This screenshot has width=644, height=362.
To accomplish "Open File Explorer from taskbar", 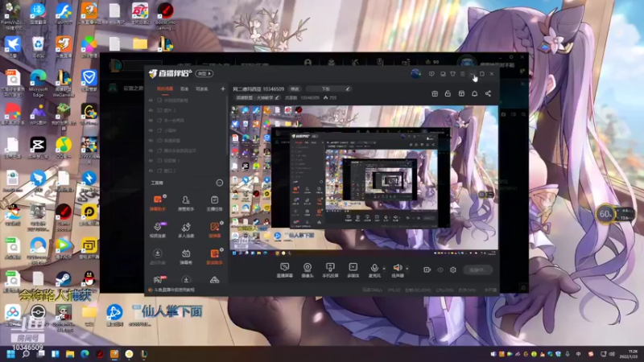I will [x=70, y=354].
